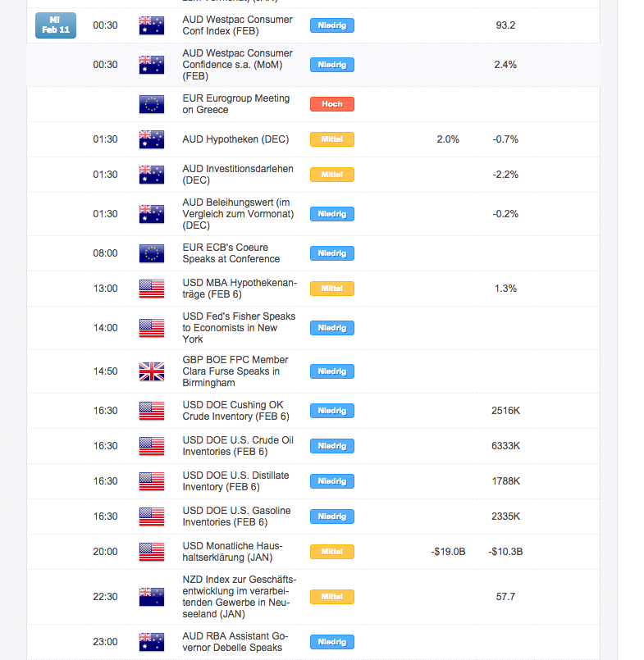
Task: Select Niedrig badge for Fed's Fisher Speaks
Action: coord(332,328)
